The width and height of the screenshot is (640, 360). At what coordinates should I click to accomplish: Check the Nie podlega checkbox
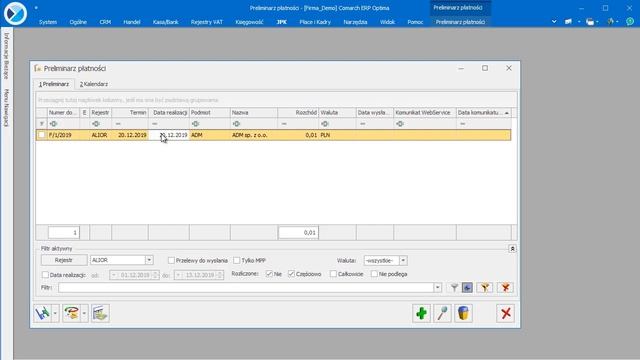[x=374, y=274]
